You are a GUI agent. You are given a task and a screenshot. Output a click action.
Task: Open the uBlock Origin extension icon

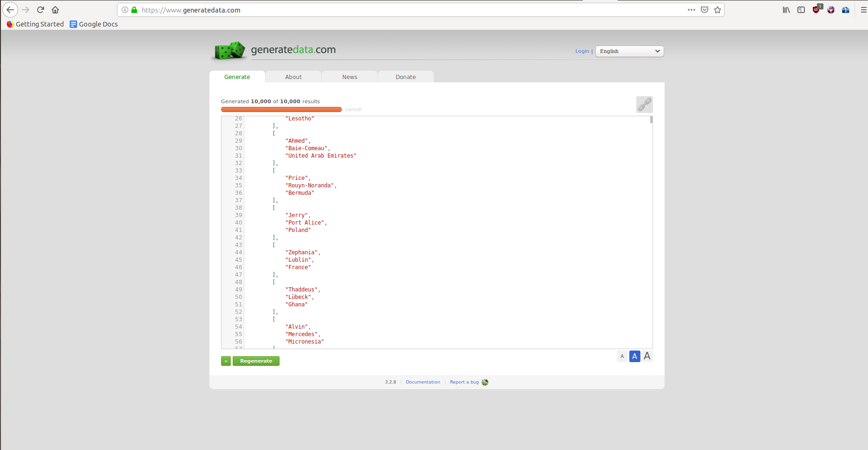(816, 9)
